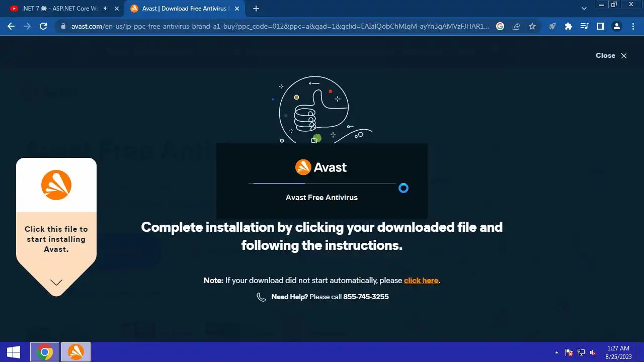Click the installer progress bar
The image size is (644, 362).
(x=322, y=184)
